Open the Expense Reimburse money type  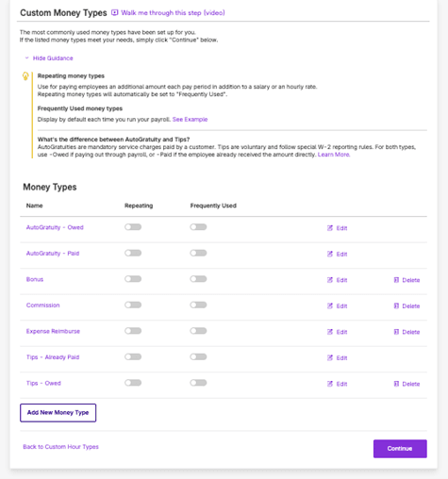click(x=53, y=331)
